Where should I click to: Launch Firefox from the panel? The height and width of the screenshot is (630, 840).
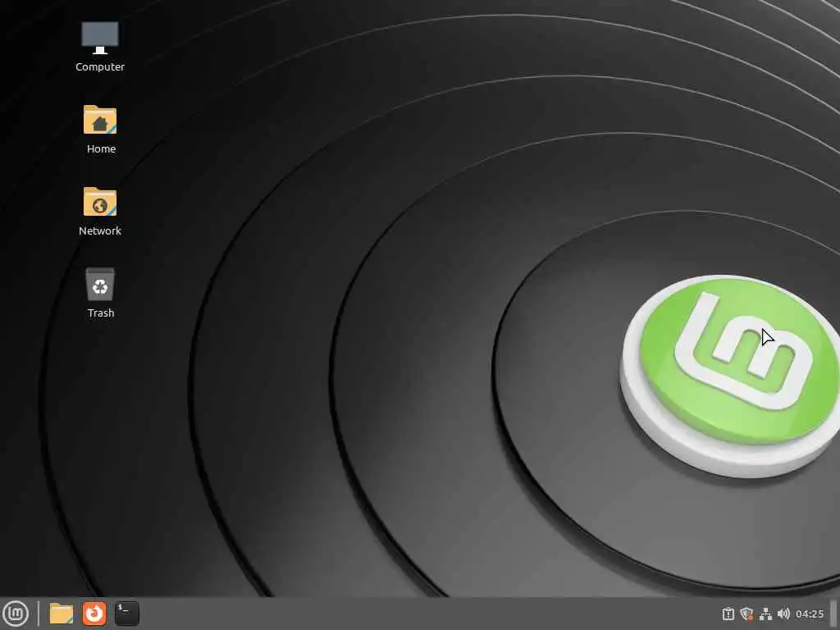point(94,614)
